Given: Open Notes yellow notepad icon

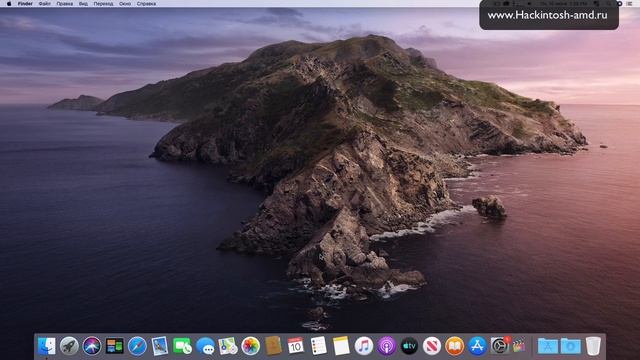Looking at the screenshot, I should pyautogui.click(x=341, y=346).
